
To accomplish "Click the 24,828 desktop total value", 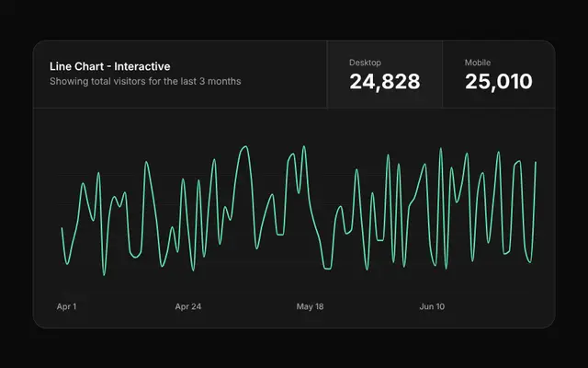I will [385, 82].
